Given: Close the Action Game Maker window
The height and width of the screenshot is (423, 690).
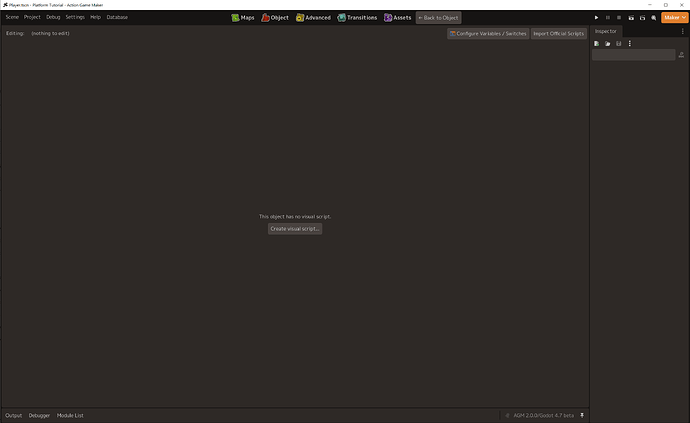Looking at the screenshot, I should (x=682, y=5).
